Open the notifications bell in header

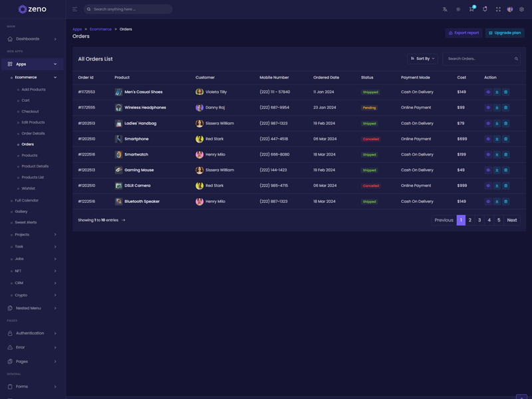point(485,9)
